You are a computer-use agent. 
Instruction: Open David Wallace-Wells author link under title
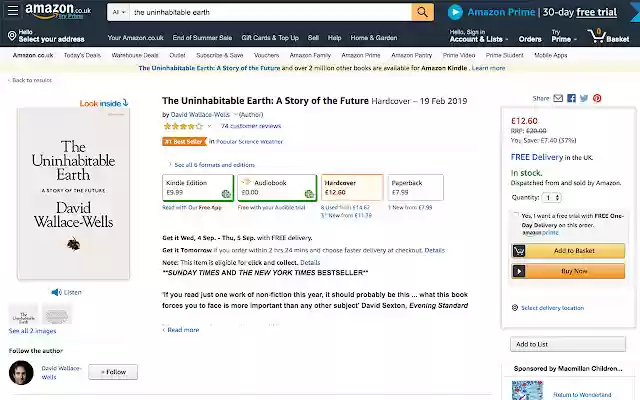pos(200,115)
